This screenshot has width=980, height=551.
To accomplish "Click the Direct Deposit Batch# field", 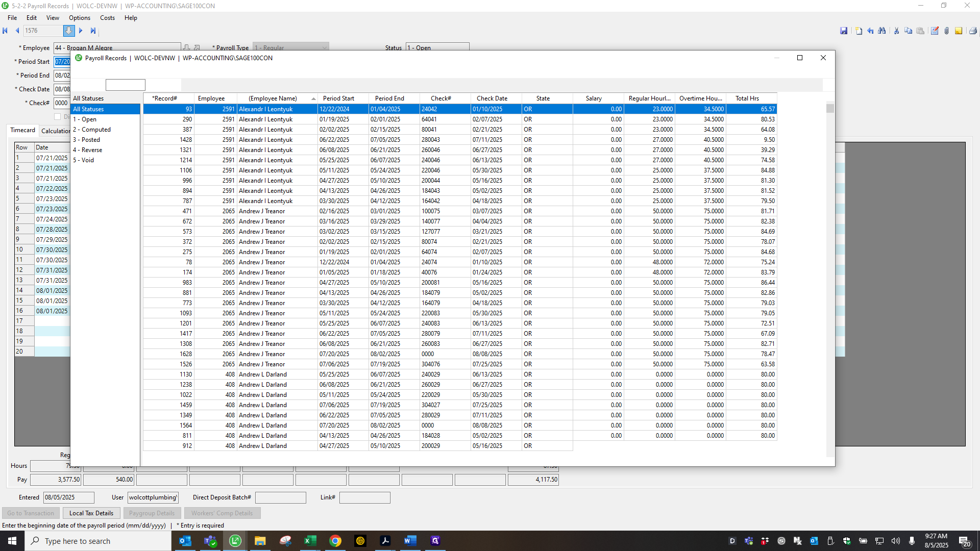I will 281,497.
